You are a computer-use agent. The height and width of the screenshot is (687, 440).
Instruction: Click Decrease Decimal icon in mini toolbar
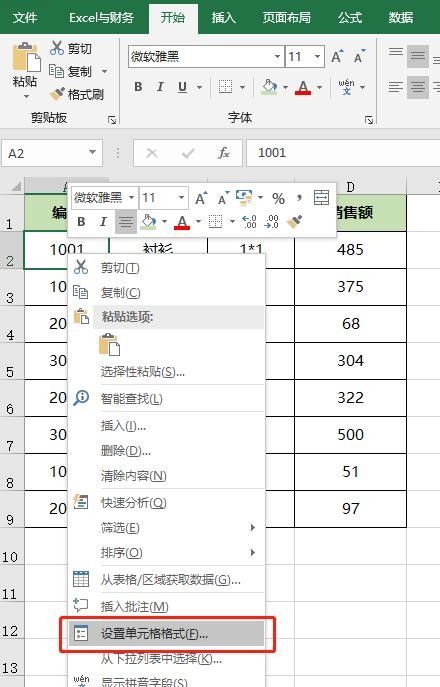[271, 222]
